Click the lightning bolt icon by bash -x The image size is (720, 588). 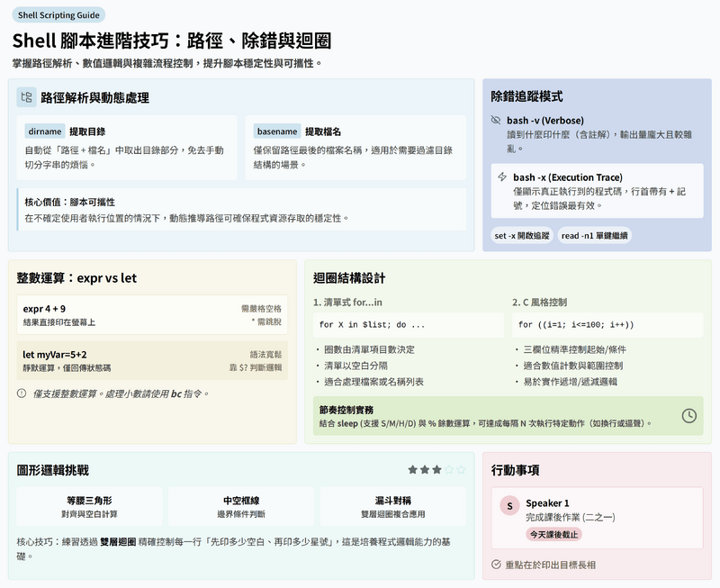click(x=502, y=177)
